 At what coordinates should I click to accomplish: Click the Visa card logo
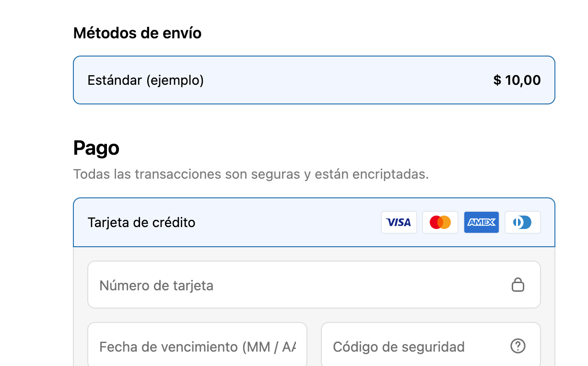click(399, 222)
